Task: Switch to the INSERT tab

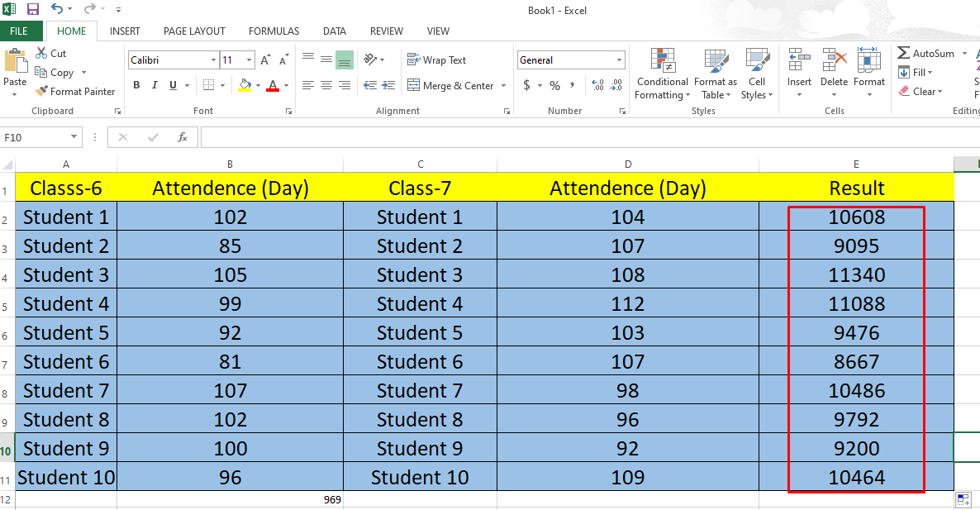Action: tap(125, 31)
